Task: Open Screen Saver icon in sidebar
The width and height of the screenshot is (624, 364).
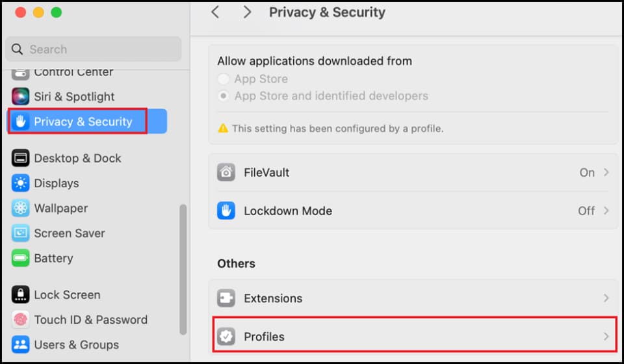Action: (x=20, y=233)
